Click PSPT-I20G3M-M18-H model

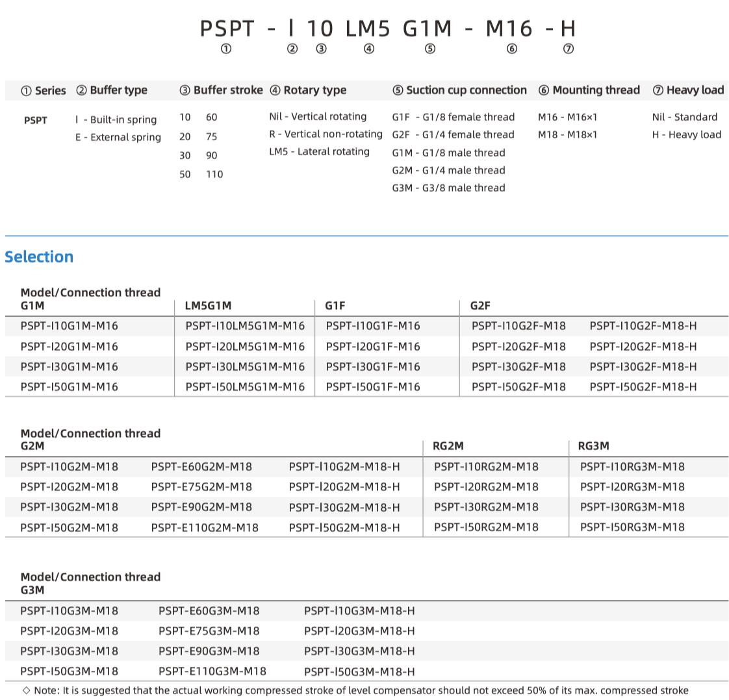tap(359, 631)
